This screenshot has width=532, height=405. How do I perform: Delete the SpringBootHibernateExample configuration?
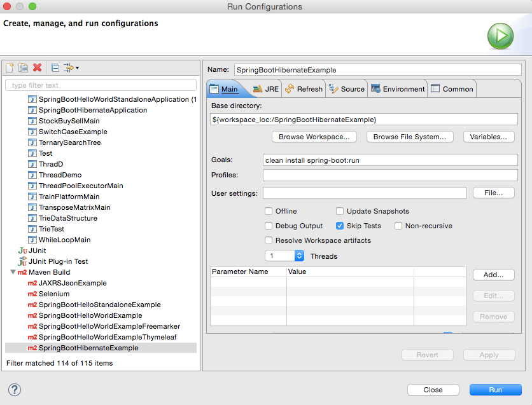[38, 67]
